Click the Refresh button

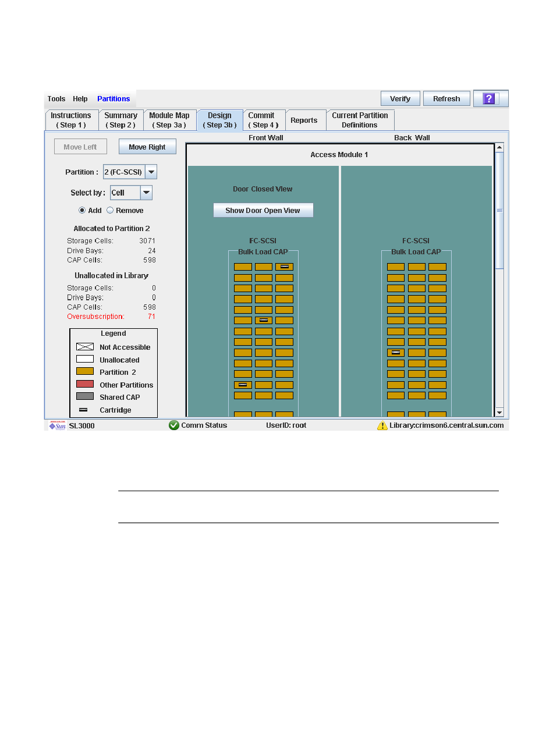pyautogui.click(x=446, y=99)
